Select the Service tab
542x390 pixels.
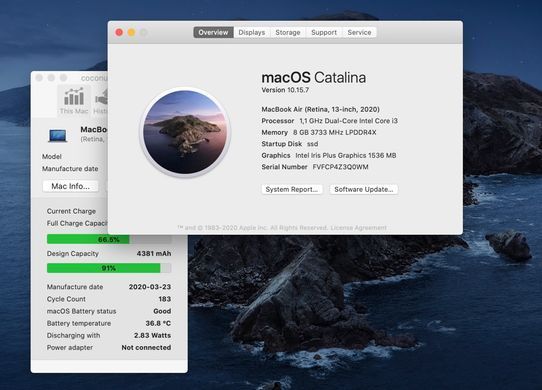tap(359, 32)
